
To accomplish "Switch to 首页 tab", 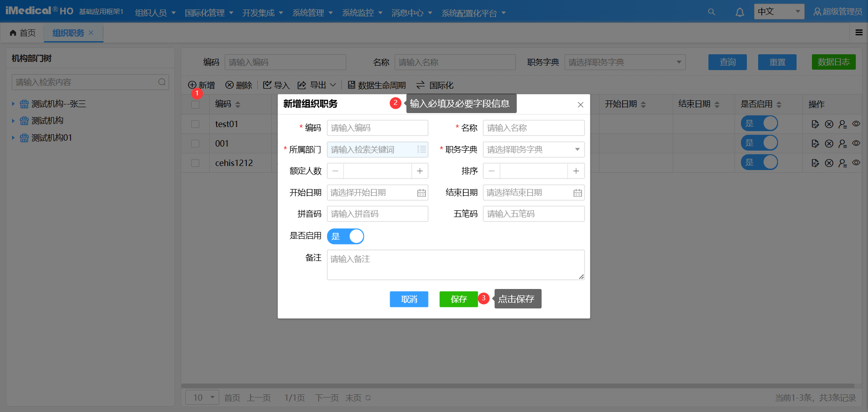I will pos(23,33).
